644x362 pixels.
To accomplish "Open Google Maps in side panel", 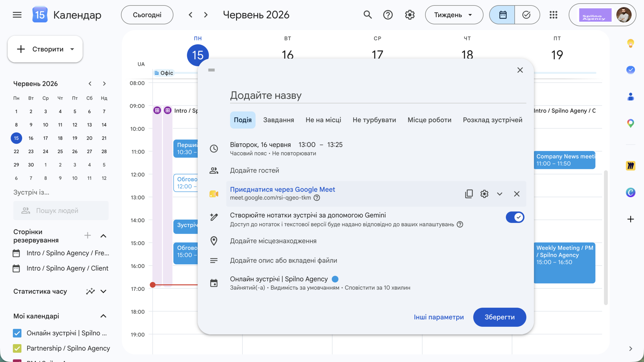I will click(x=630, y=123).
